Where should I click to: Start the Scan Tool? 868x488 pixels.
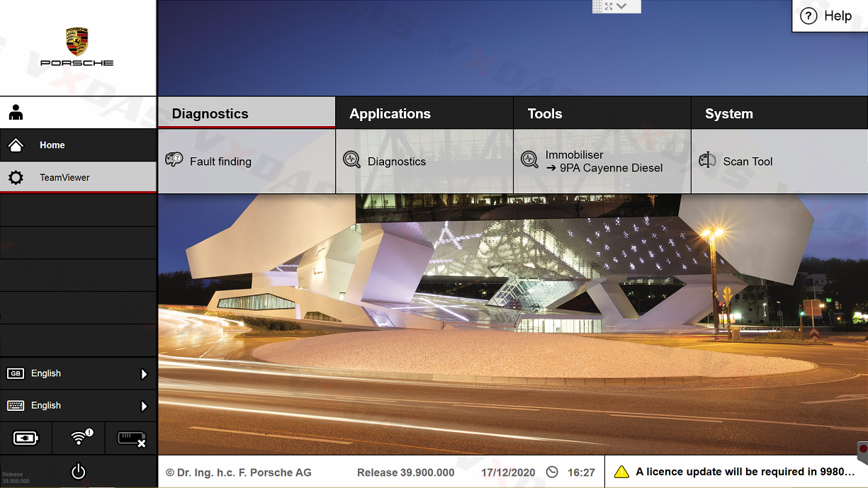click(748, 161)
